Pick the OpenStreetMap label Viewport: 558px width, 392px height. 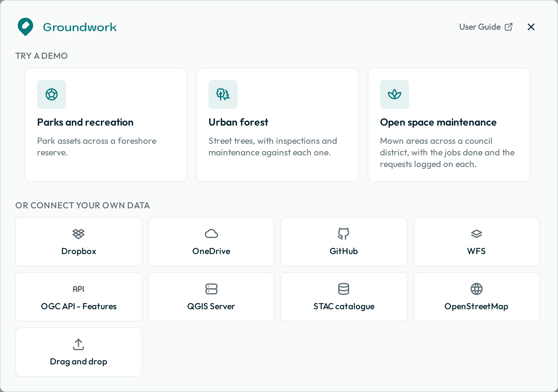[476, 307]
